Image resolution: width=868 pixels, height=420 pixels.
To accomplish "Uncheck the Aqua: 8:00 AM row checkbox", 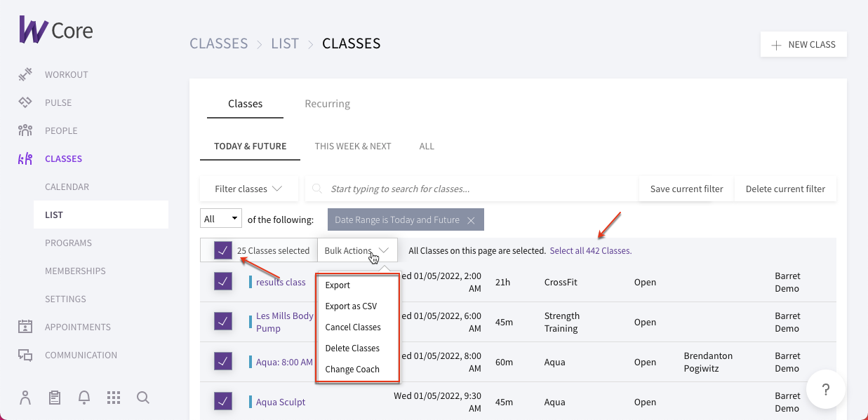I will point(223,362).
